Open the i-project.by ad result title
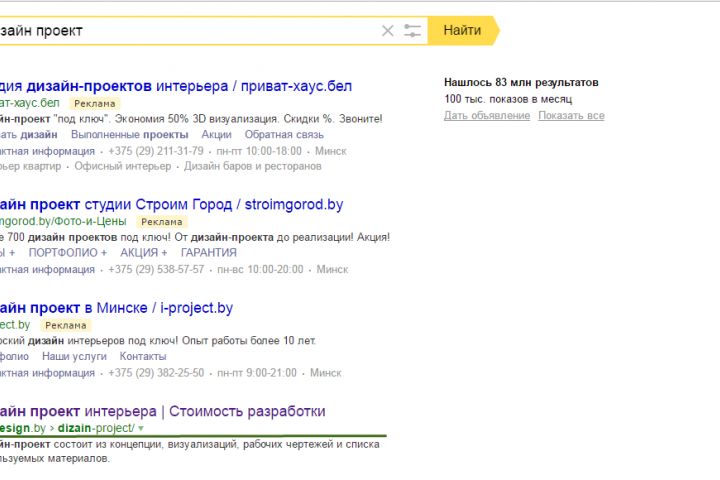This screenshot has height=480, width=720. pos(116,308)
